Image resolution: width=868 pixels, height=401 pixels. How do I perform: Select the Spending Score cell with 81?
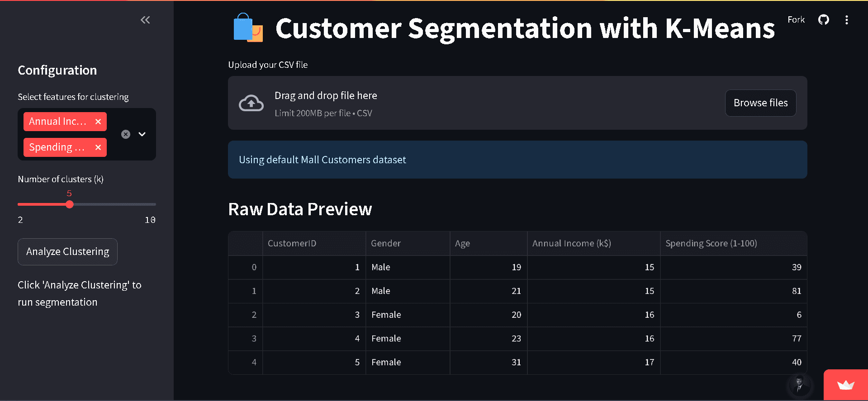tap(734, 291)
